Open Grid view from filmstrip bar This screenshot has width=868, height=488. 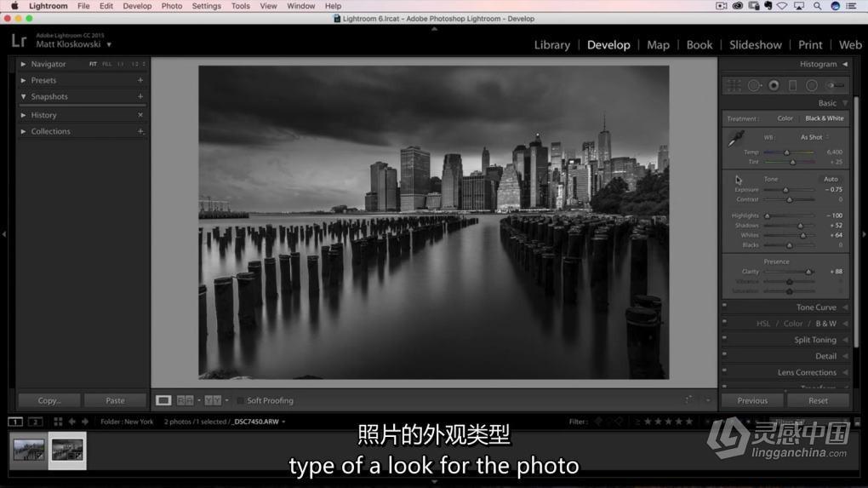(58, 422)
